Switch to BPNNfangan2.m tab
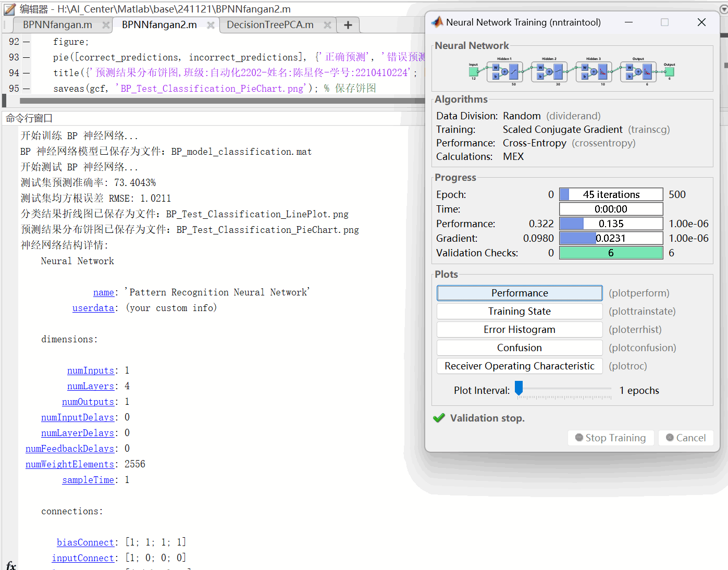Screen dimensions: 728x570 pos(159,25)
